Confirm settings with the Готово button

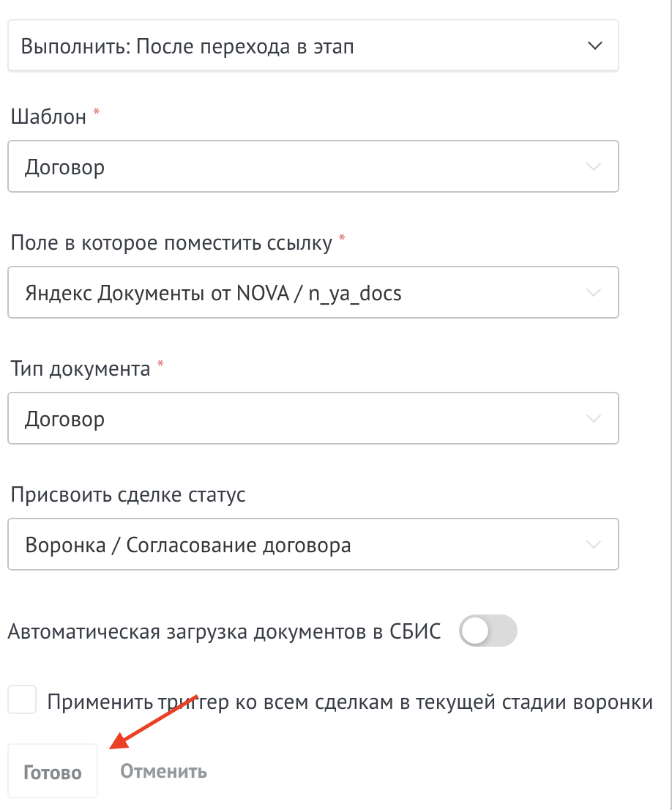coord(53,771)
